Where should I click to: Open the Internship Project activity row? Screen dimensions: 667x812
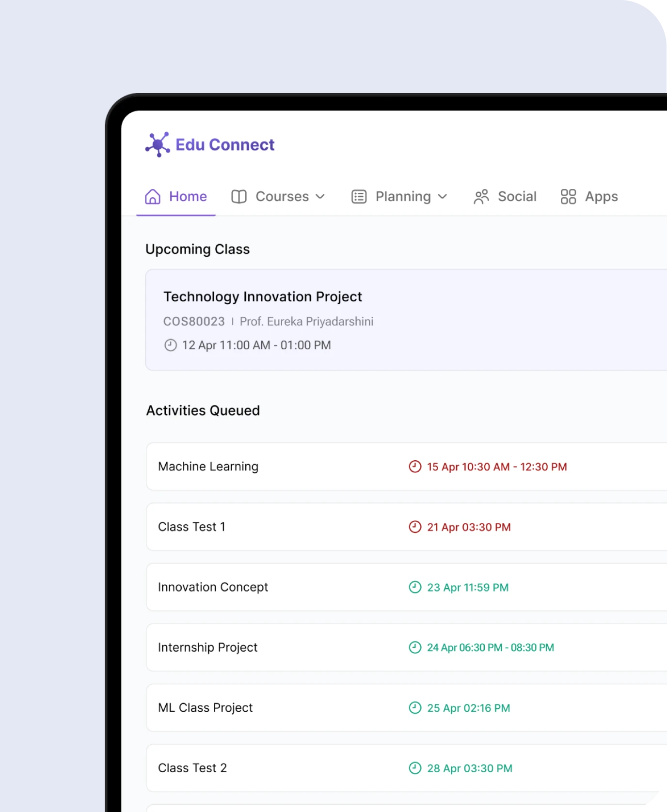tap(207, 647)
